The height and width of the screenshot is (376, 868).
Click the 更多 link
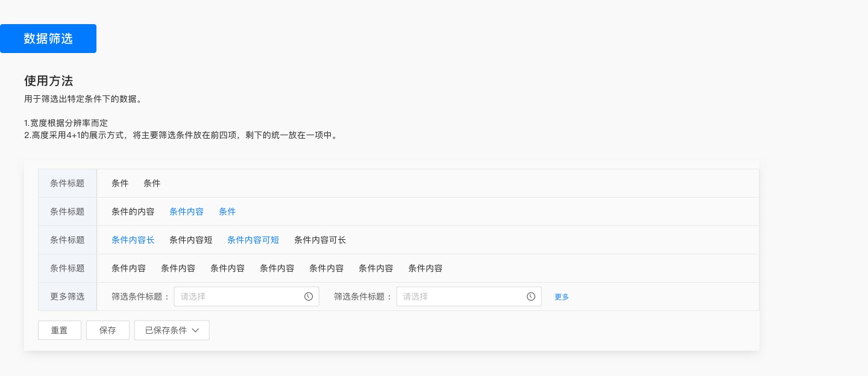click(562, 297)
